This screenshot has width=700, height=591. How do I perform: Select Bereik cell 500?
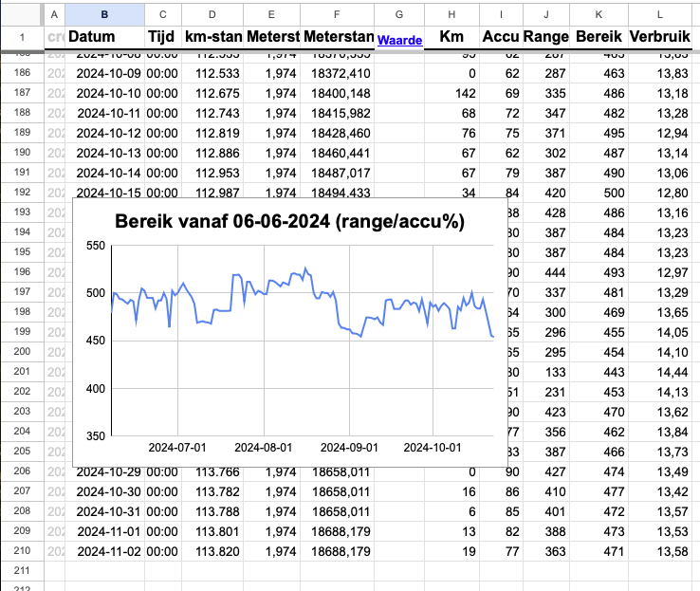pos(599,193)
